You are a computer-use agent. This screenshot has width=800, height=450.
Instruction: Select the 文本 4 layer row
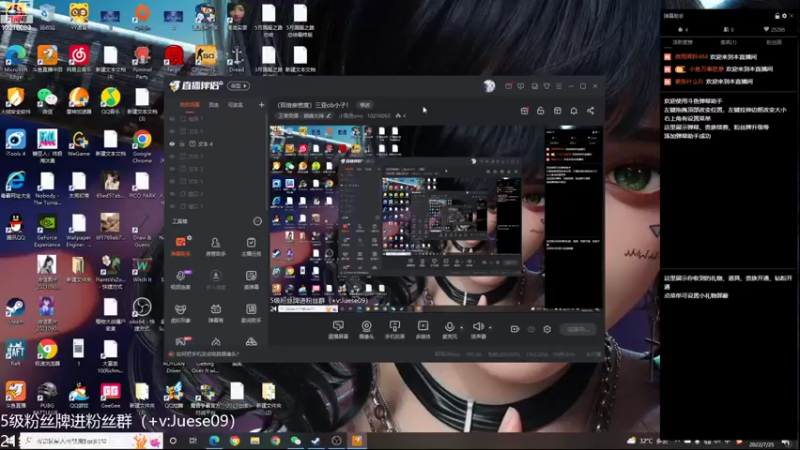pyautogui.click(x=215, y=144)
